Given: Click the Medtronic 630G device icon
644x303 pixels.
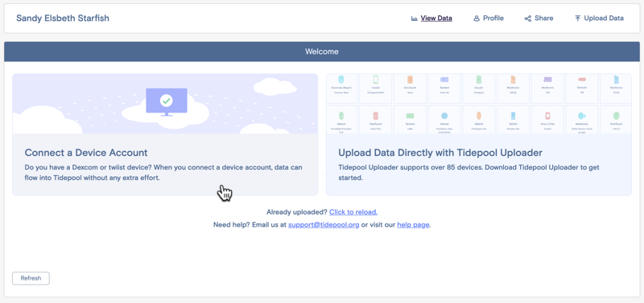Looking at the screenshot, I should (513, 80).
